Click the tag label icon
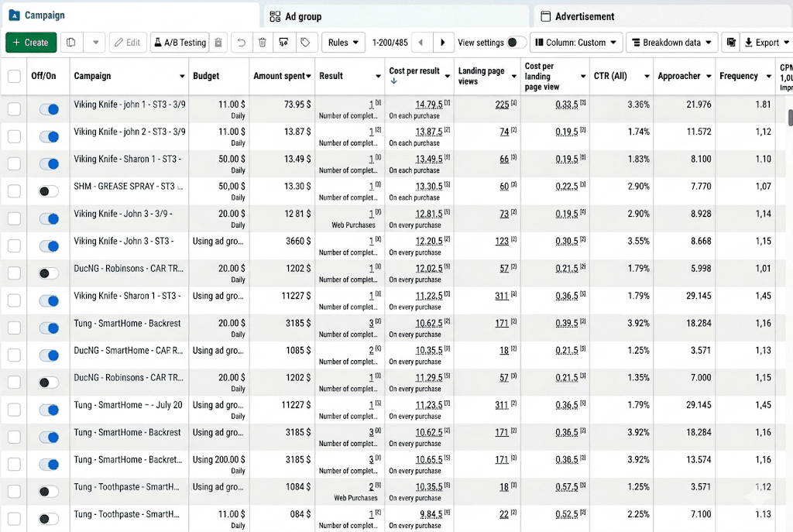This screenshot has width=793, height=532. coord(305,43)
